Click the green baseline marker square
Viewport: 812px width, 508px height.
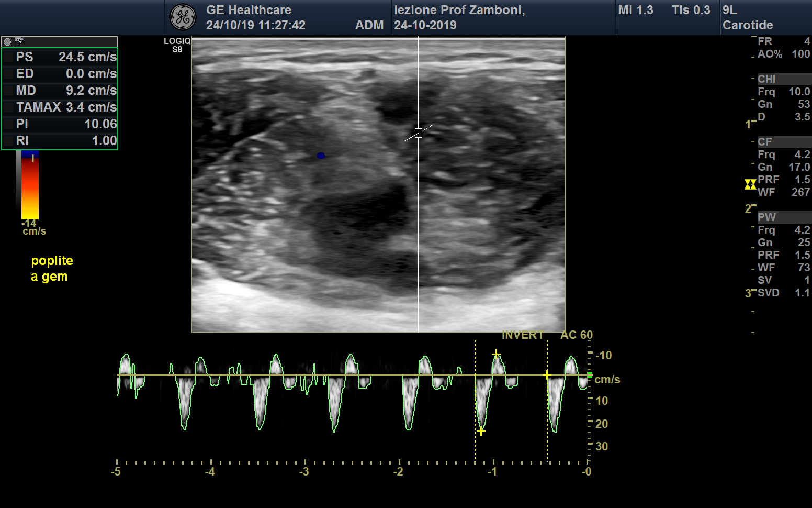pyautogui.click(x=590, y=376)
